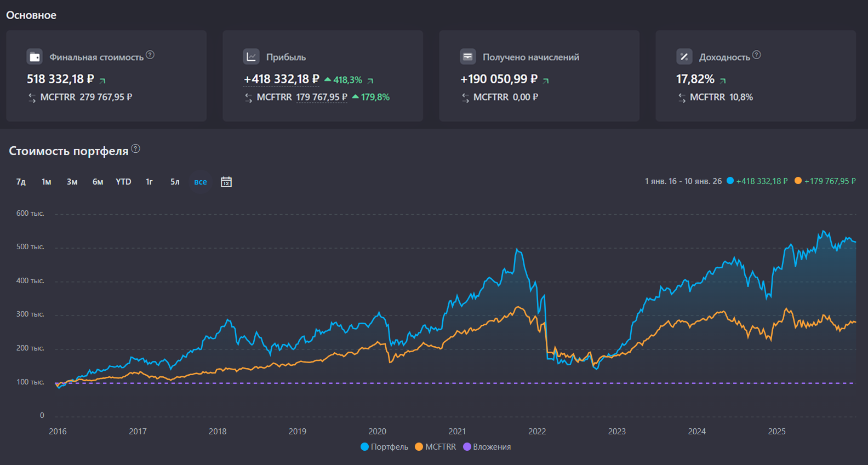This screenshot has width=868, height=465.
Task: Switch chart period to 5л
Action: click(x=175, y=182)
